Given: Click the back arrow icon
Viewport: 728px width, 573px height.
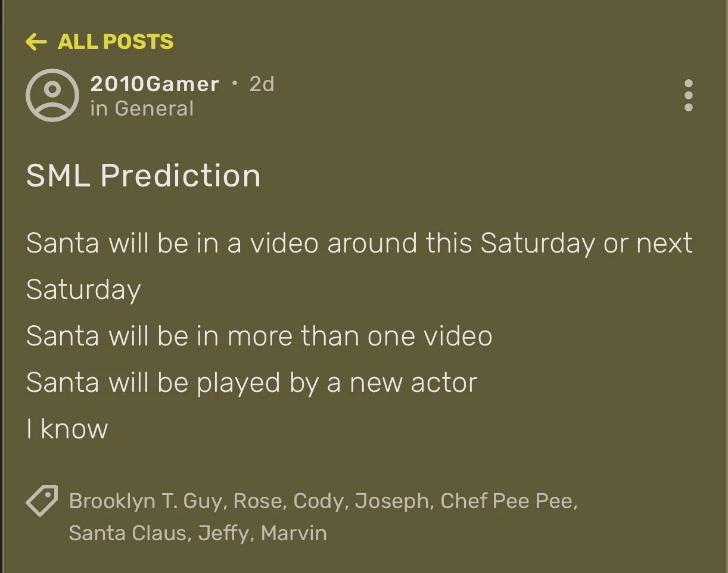Looking at the screenshot, I should 36,42.
